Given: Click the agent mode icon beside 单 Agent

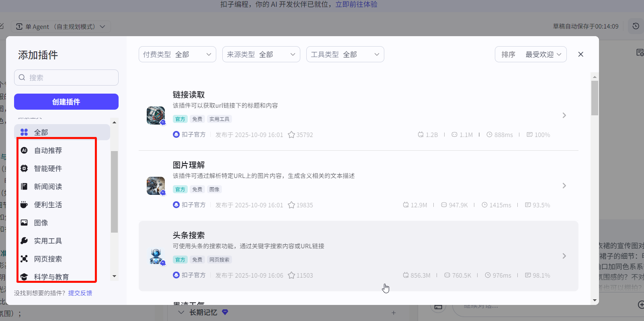Looking at the screenshot, I should pyautogui.click(x=19, y=27).
